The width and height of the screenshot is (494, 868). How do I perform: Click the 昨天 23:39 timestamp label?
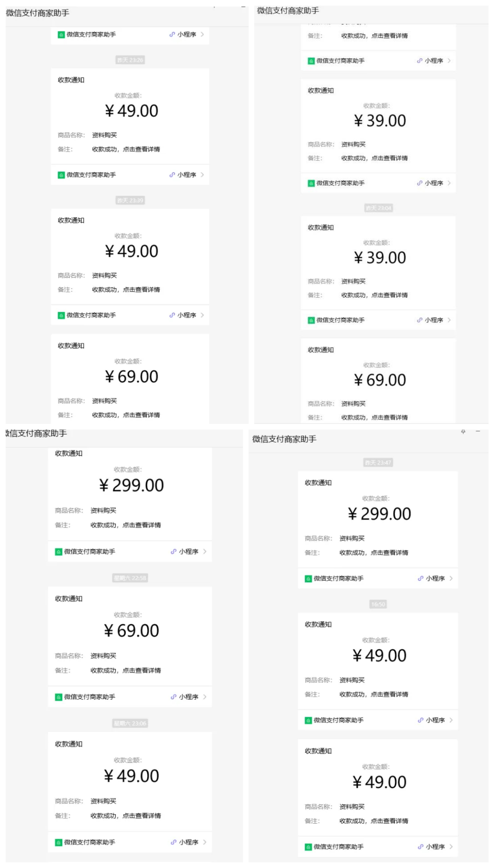coord(130,200)
